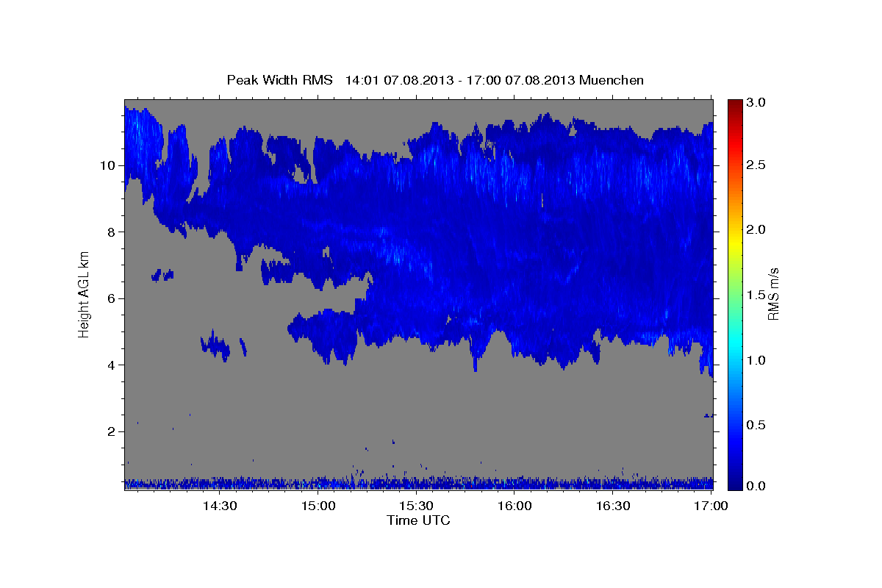Select the '17:00' time axis label
882x588 pixels.
click(711, 506)
